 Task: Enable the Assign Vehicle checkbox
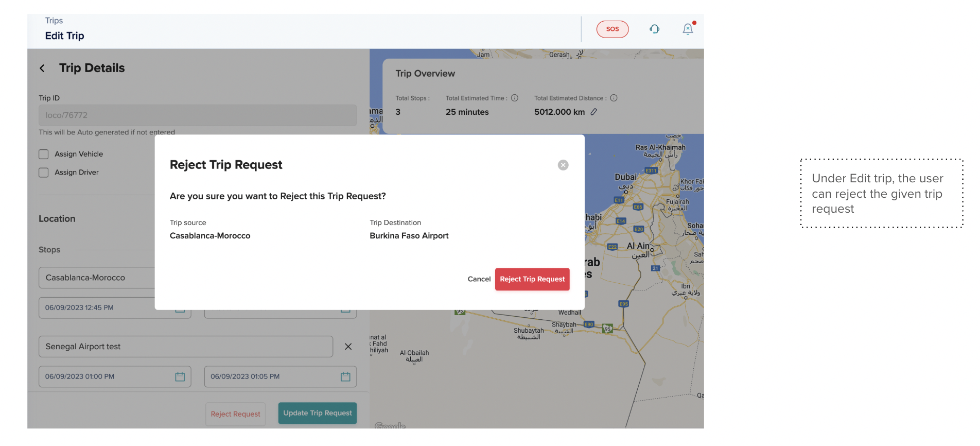click(44, 155)
